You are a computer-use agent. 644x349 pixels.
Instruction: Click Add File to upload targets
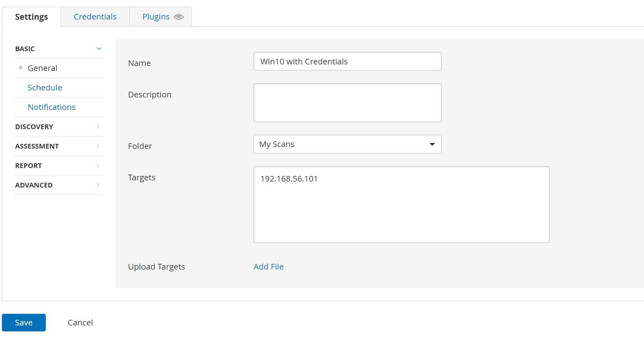pyautogui.click(x=269, y=267)
